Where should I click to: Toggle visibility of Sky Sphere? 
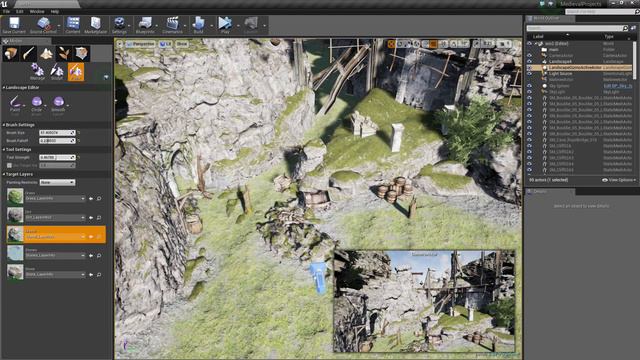pos(529,86)
